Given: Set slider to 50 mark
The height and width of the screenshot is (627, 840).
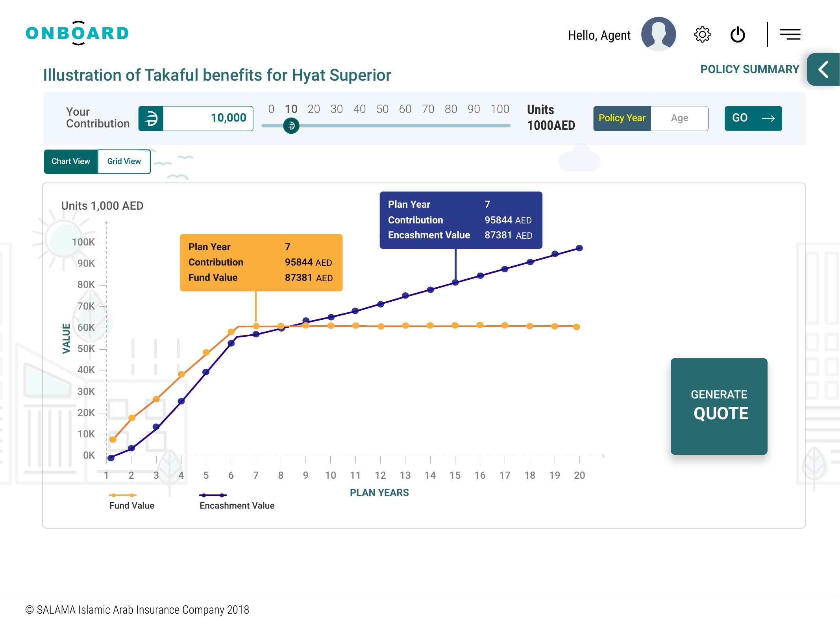Looking at the screenshot, I should coord(382,126).
